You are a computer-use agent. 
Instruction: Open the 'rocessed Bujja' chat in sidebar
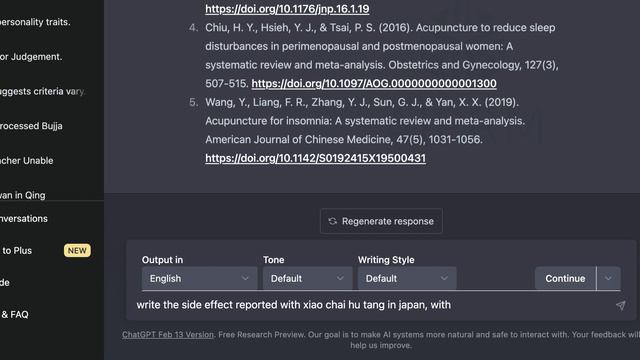point(31,126)
